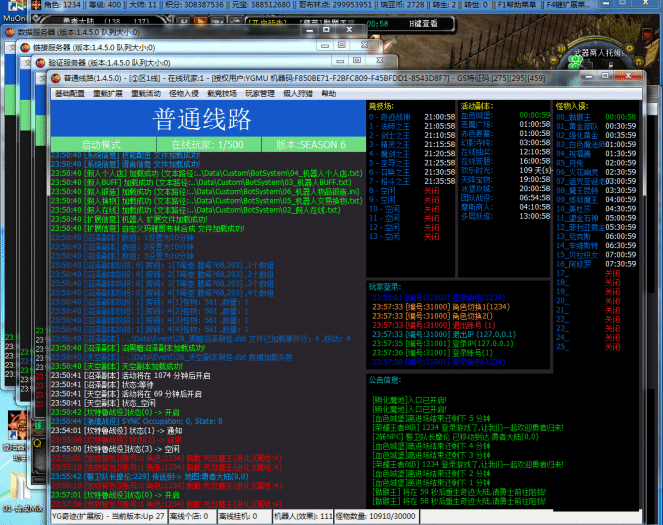Open the desktop folder icon at bottom left
The image size is (663, 525).
tap(17, 497)
